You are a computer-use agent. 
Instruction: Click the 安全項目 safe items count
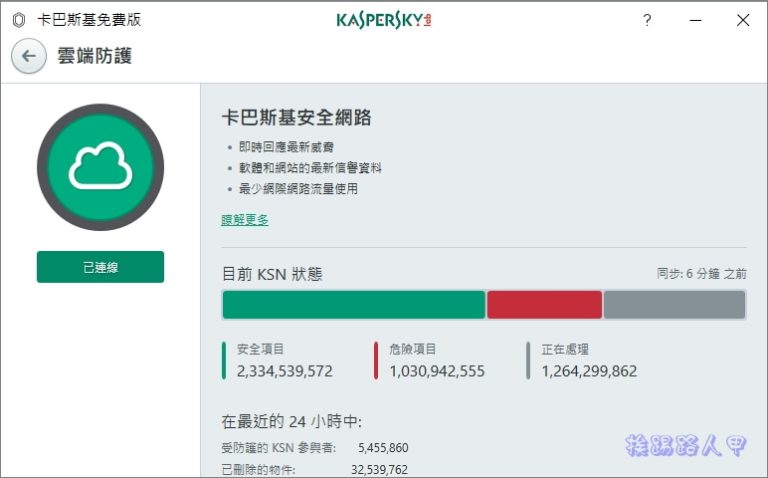pos(285,371)
